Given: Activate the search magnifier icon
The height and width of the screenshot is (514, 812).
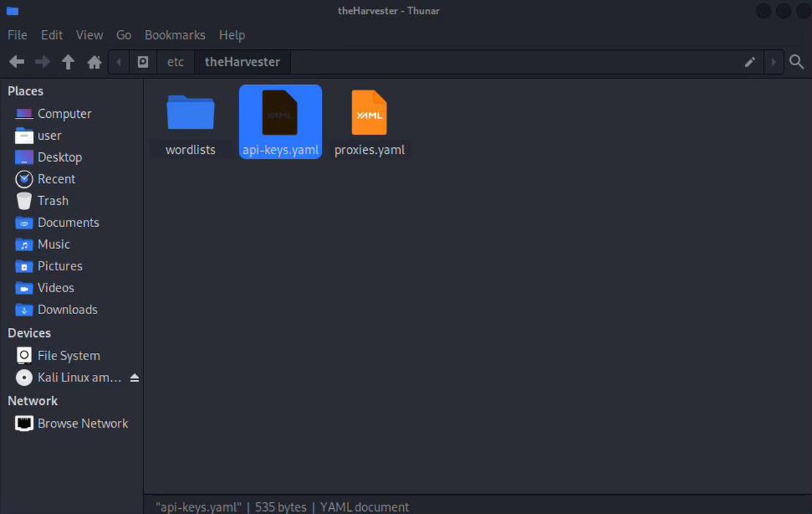Looking at the screenshot, I should [x=796, y=62].
